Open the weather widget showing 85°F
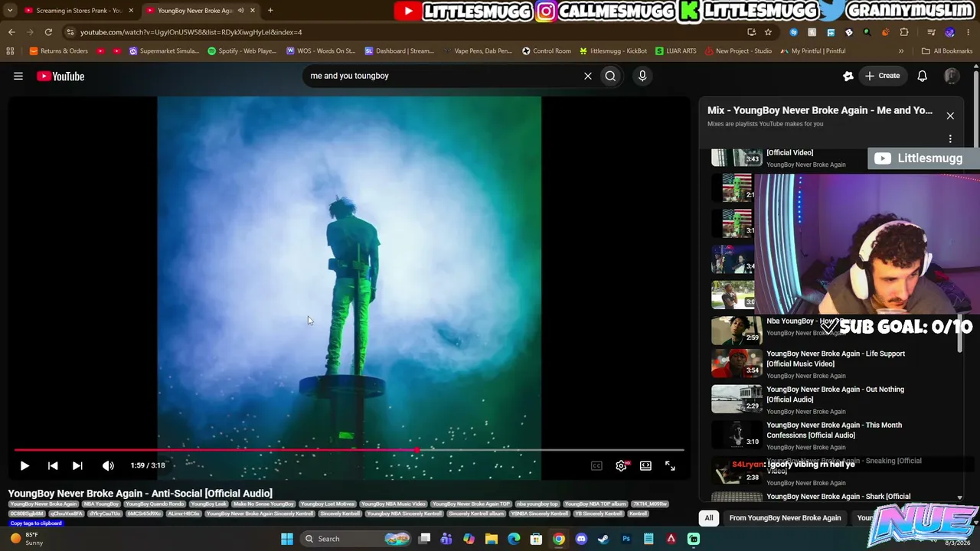Viewport: 980px width, 551px height. tap(27, 539)
